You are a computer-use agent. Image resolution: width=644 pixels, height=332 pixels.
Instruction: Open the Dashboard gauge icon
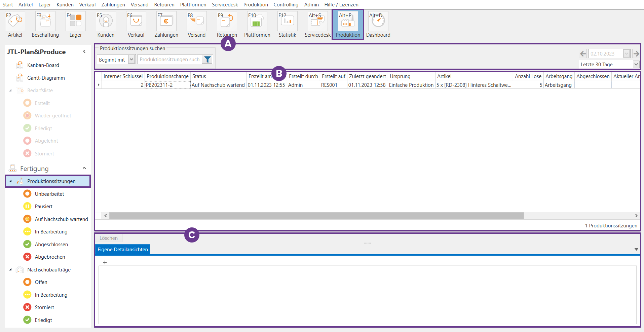(378, 21)
